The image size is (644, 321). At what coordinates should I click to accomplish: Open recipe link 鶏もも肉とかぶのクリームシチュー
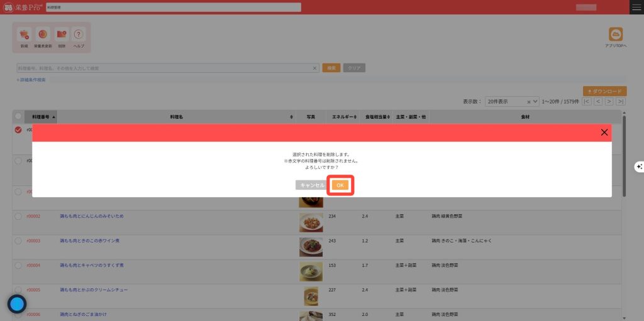pos(94,290)
